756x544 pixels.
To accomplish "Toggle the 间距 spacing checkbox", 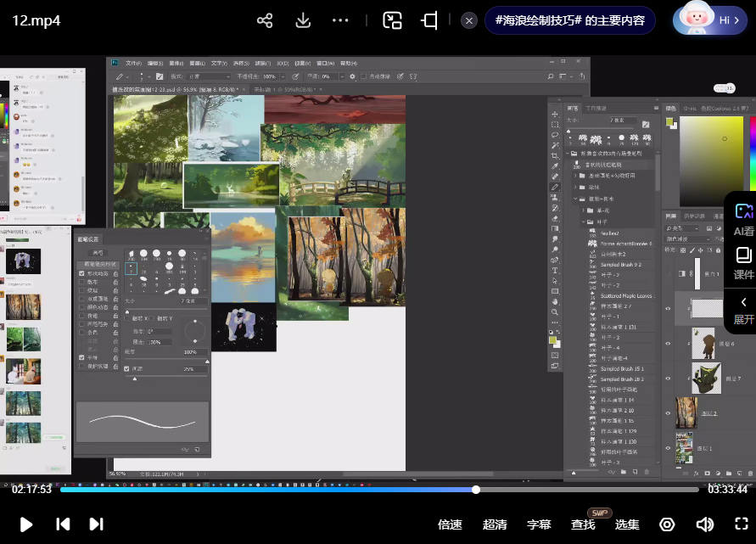I will click(127, 369).
